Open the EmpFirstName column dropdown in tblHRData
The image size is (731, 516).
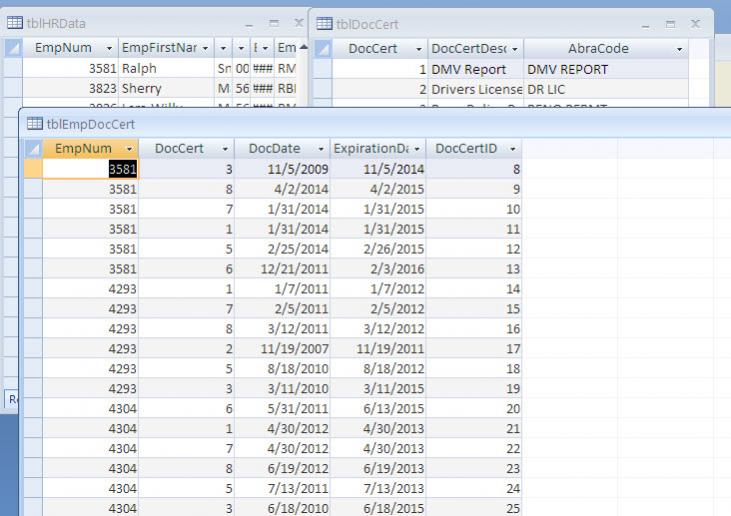(x=205, y=48)
